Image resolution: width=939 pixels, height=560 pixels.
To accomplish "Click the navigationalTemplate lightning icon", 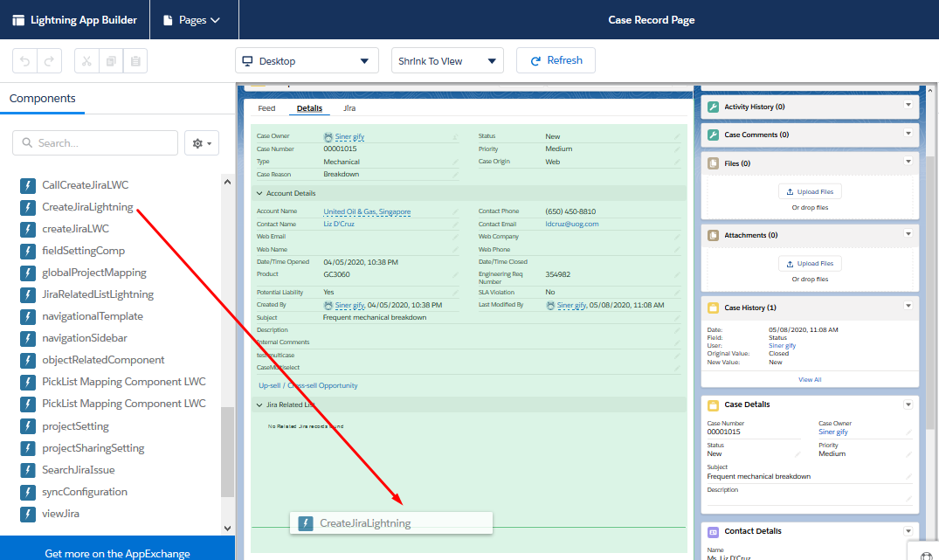I will 28,317.
